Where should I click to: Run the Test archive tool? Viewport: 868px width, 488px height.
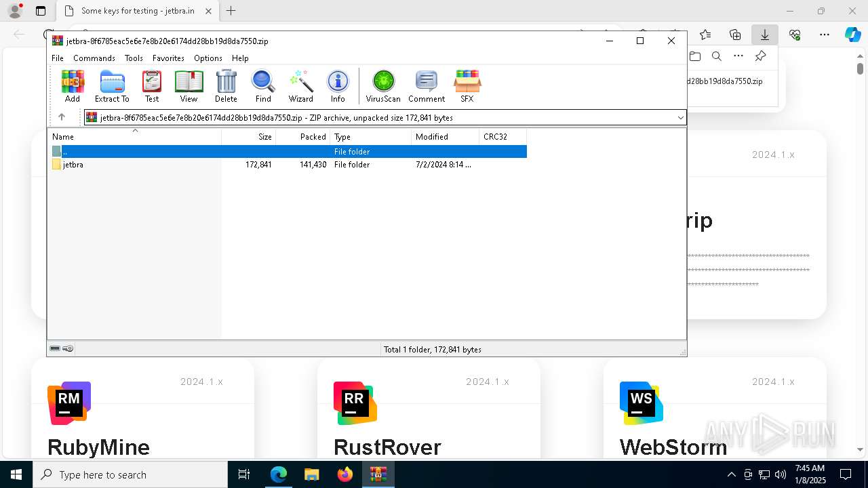(152, 86)
